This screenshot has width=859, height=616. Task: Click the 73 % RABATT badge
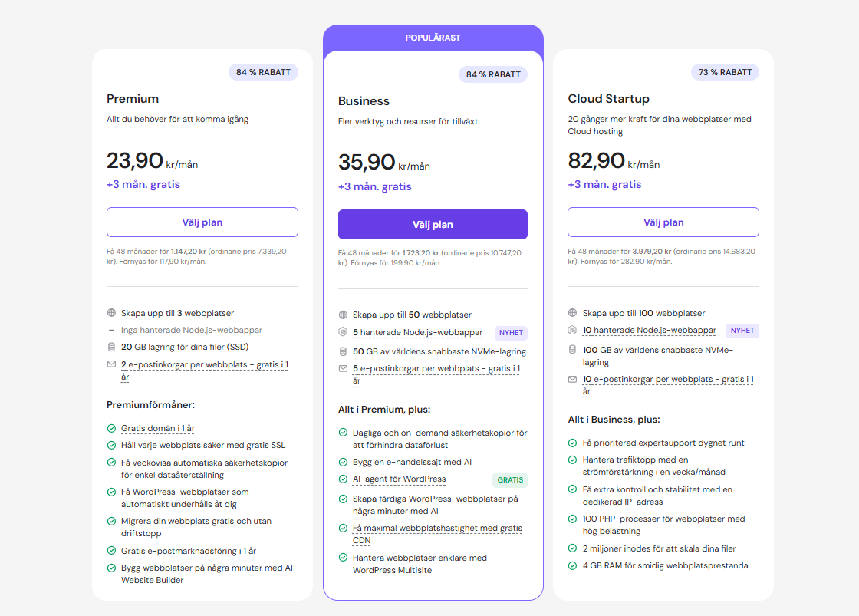click(x=725, y=72)
